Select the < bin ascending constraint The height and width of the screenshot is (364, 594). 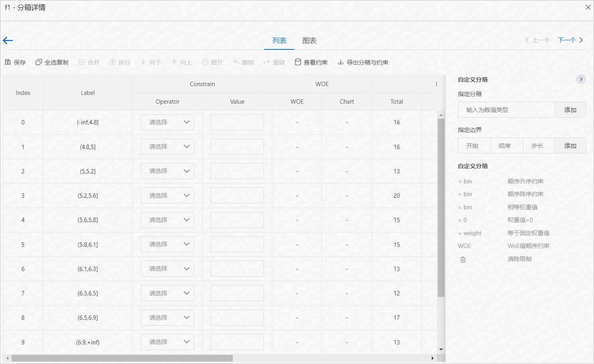point(465,181)
